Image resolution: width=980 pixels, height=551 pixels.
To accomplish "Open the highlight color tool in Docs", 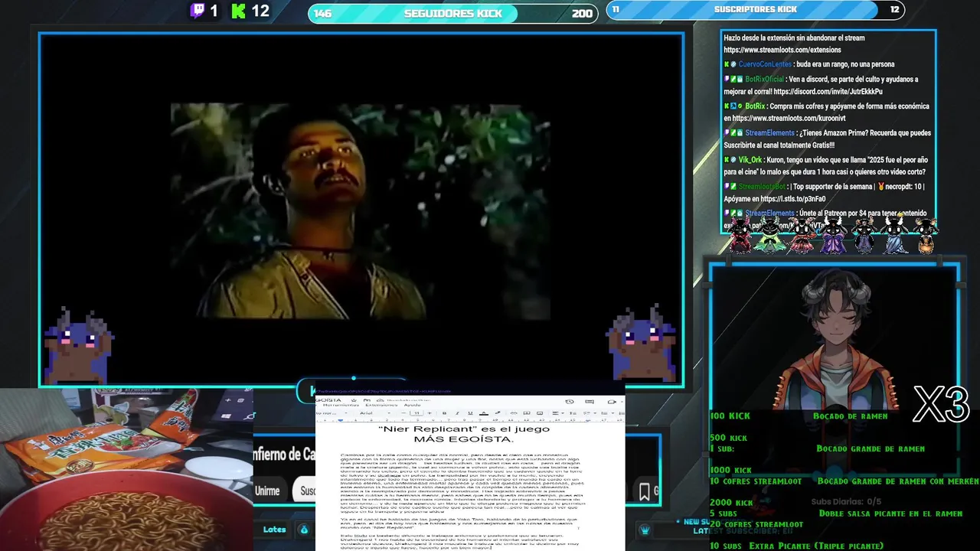I will (x=498, y=413).
